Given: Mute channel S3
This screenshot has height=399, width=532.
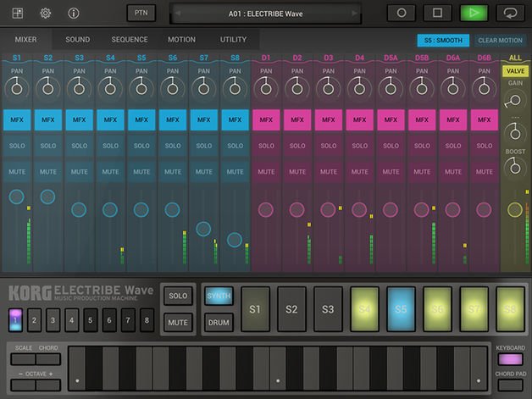Looking at the screenshot, I should pyautogui.click(x=79, y=172).
